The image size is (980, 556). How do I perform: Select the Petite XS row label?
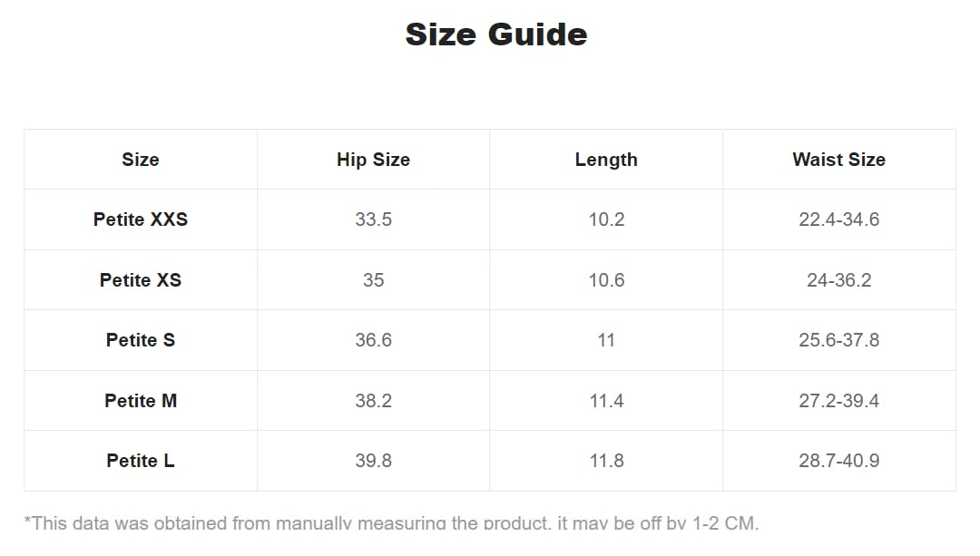click(x=141, y=280)
